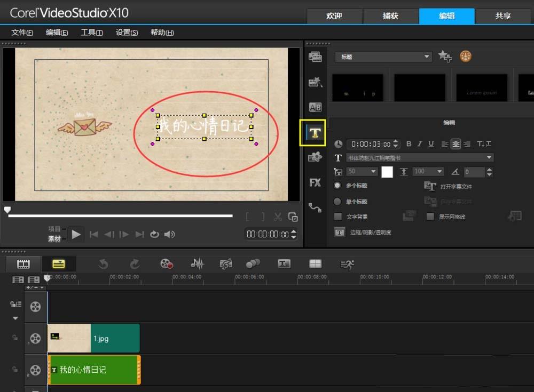Check 显示网格线 to show grid lines

click(x=430, y=217)
